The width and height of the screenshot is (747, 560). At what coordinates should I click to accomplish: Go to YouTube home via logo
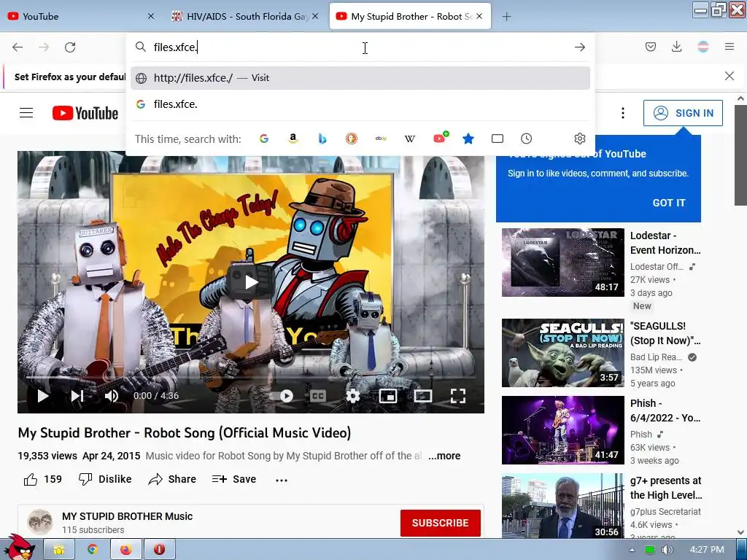coord(85,113)
